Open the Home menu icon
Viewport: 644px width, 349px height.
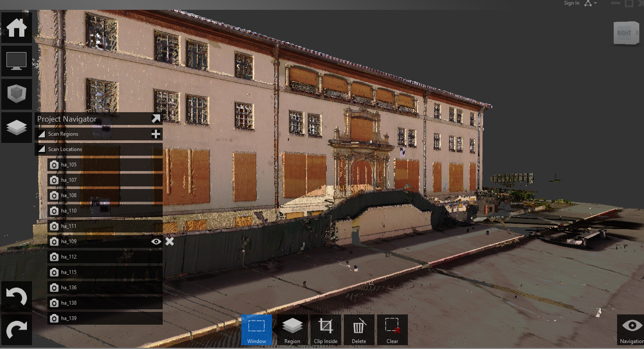click(x=17, y=28)
